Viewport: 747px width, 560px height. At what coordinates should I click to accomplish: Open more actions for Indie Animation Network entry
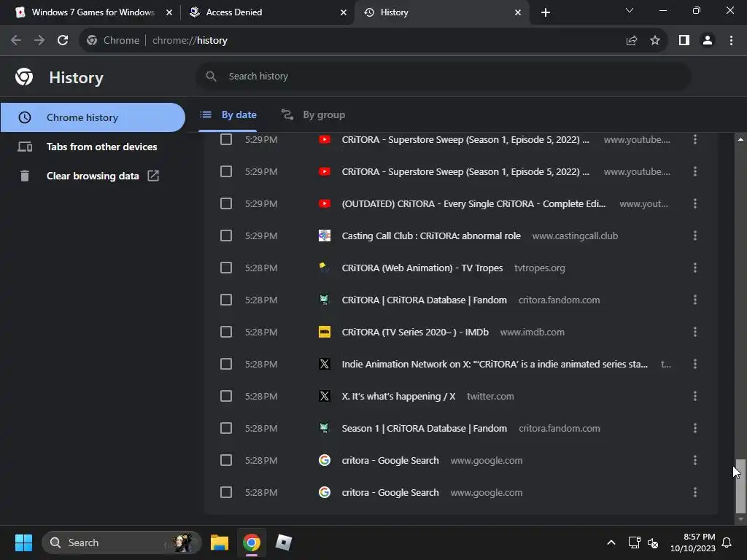[x=695, y=365]
